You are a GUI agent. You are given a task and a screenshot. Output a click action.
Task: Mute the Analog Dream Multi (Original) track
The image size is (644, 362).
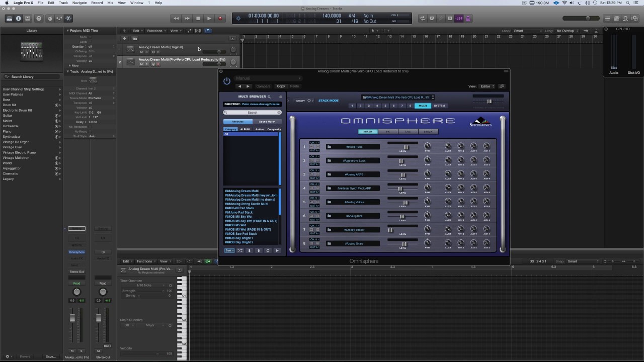[141, 52]
